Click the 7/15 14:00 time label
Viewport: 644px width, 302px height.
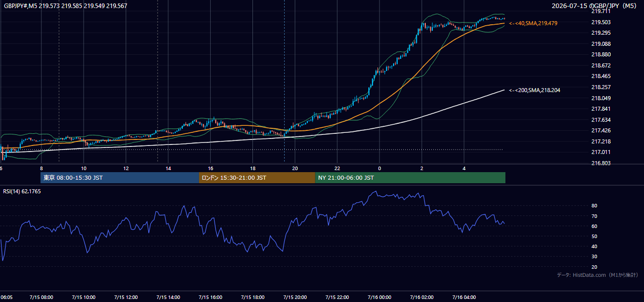point(168,297)
